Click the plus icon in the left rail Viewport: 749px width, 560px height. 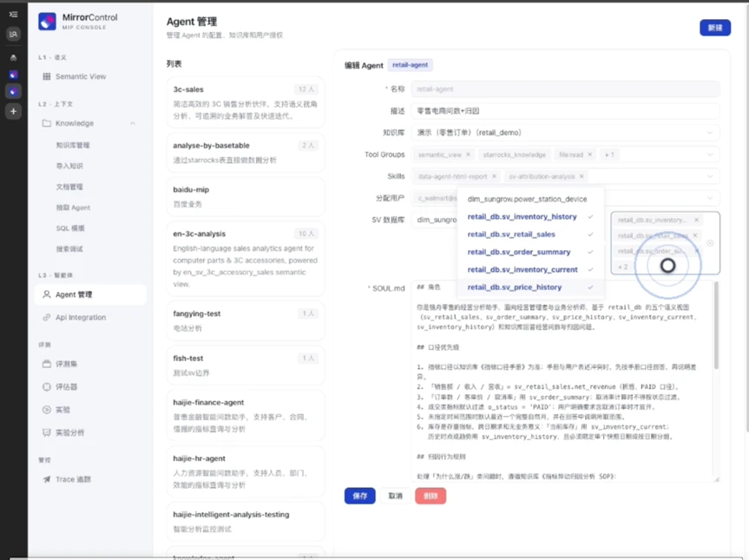click(13, 111)
